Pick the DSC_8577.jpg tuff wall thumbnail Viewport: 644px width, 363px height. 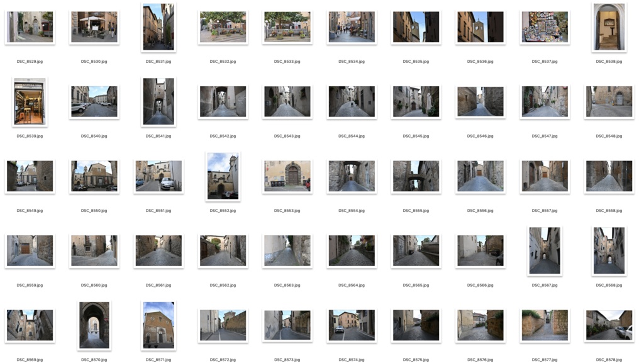coord(545,325)
